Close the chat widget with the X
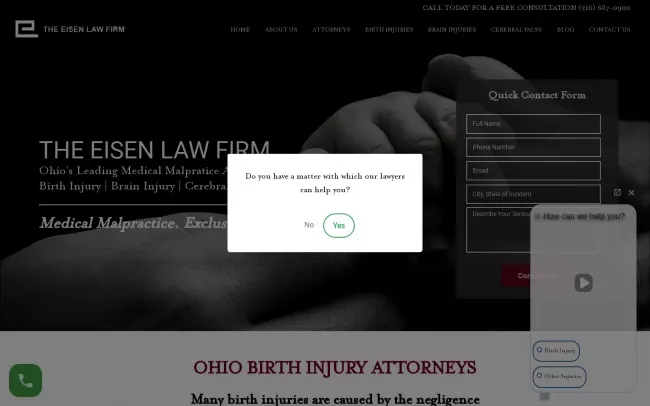 [x=631, y=192]
